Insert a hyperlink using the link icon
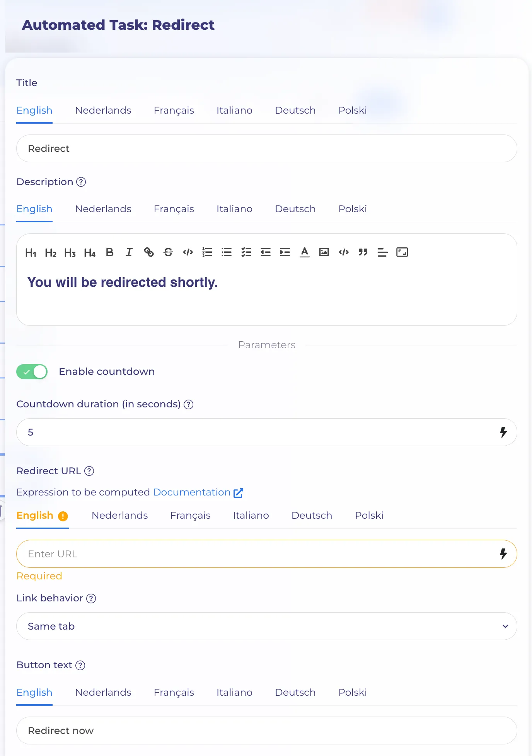Screen dimensions: 532x756 tap(149, 252)
